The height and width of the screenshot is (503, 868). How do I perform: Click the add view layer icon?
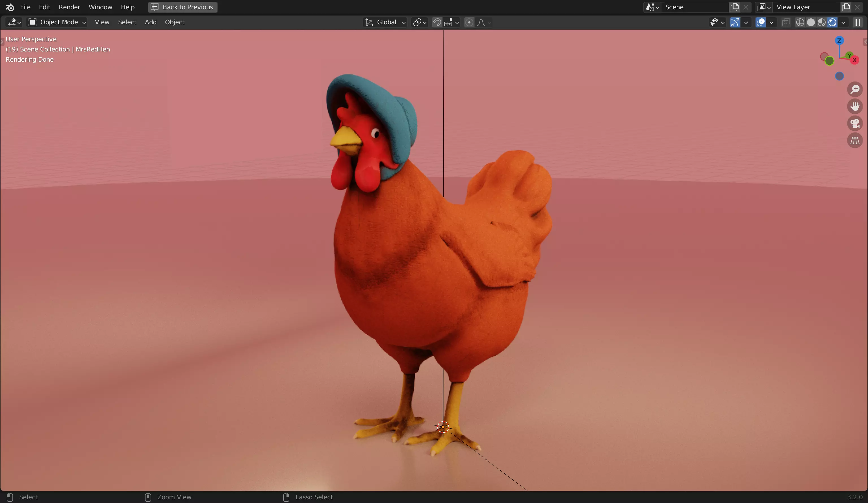pyautogui.click(x=846, y=7)
